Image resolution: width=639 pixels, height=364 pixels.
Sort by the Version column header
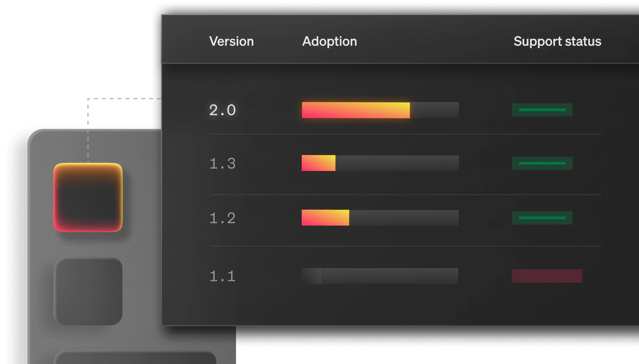[x=231, y=41]
